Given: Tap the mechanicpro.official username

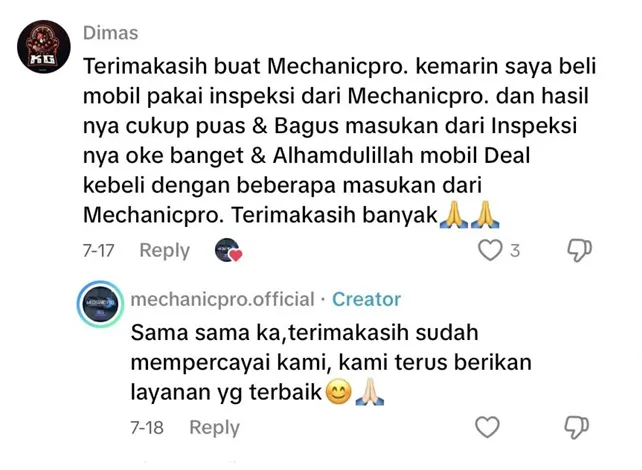Looking at the screenshot, I should tap(222, 299).
